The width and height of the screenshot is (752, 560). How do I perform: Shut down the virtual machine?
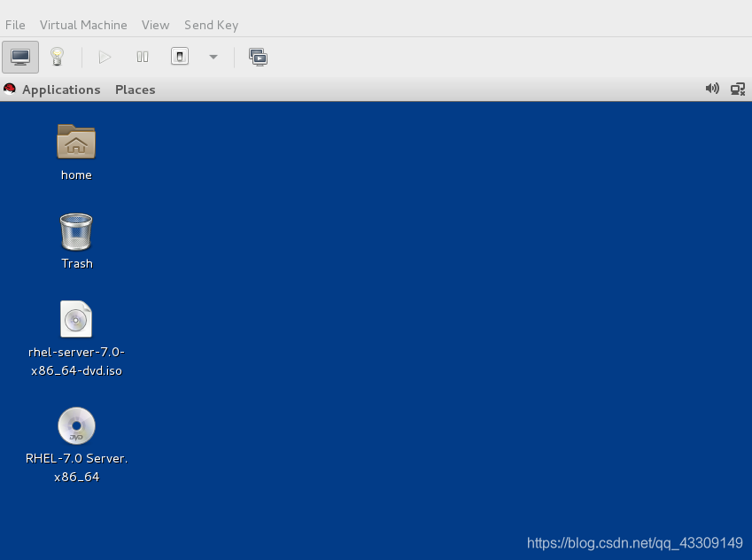[x=180, y=57]
